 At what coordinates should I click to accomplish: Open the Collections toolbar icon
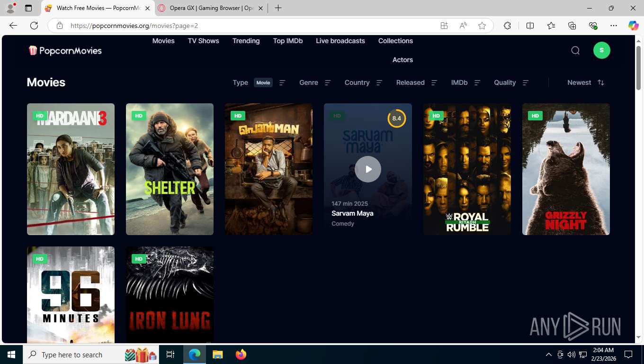[572, 26]
